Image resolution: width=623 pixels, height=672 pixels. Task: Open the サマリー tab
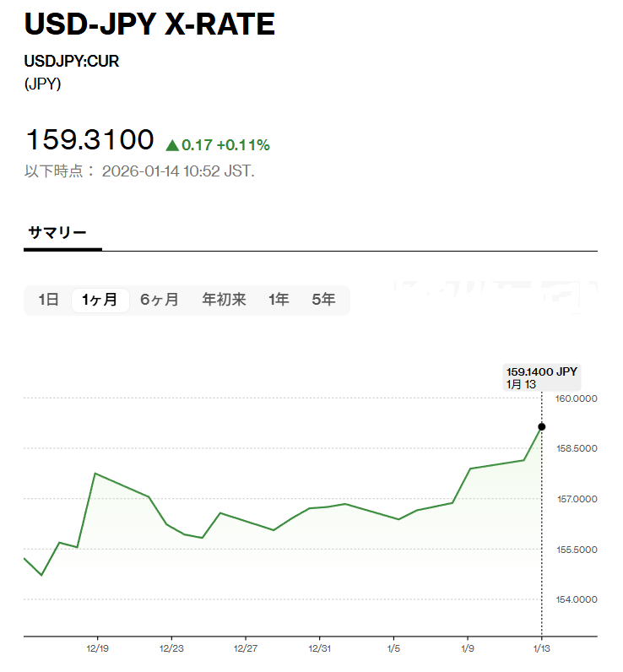tap(57, 232)
